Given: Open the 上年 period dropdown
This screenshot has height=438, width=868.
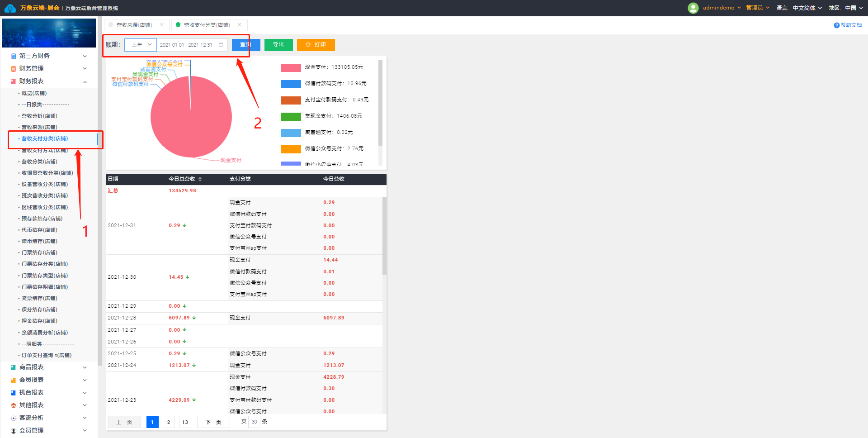Looking at the screenshot, I should (x=141, y=45).
